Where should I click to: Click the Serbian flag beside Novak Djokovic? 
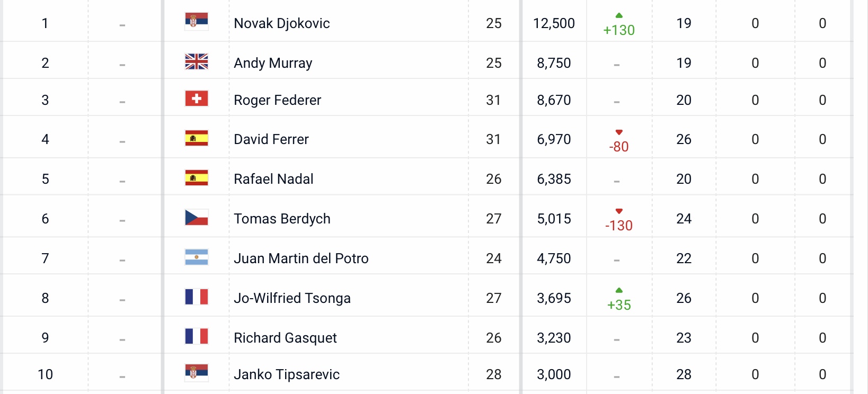[x=197, y=21]
